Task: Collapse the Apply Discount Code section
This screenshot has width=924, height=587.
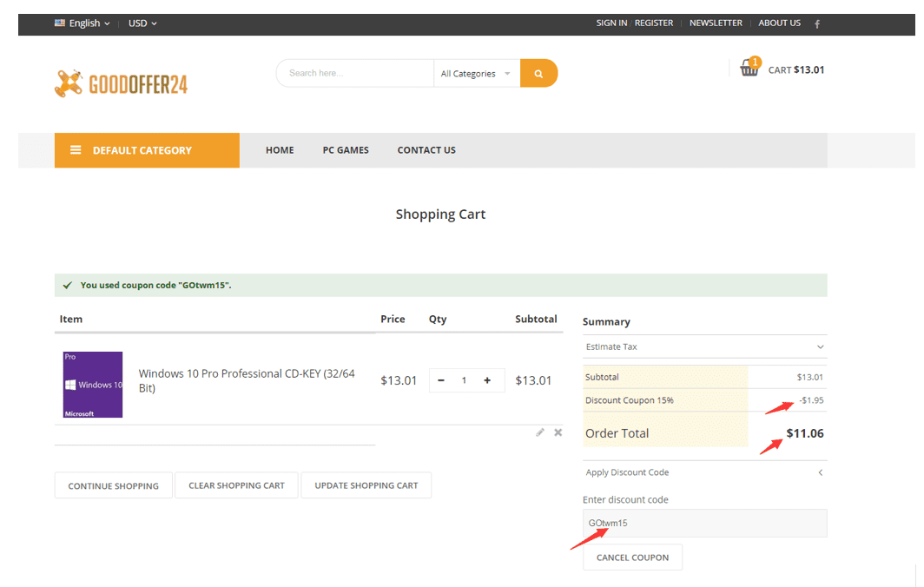Action: (705, 472)
